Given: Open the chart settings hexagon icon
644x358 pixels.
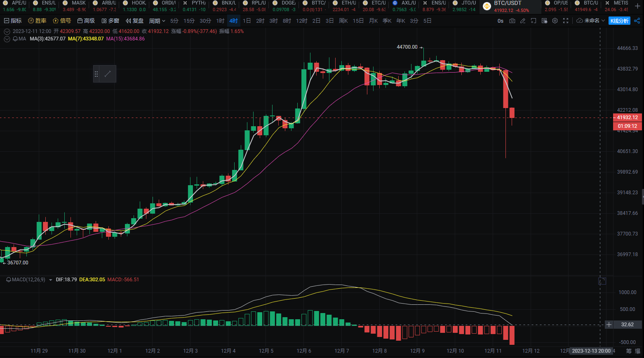Looking at the screenshot, I should click(x=555, y=21).
